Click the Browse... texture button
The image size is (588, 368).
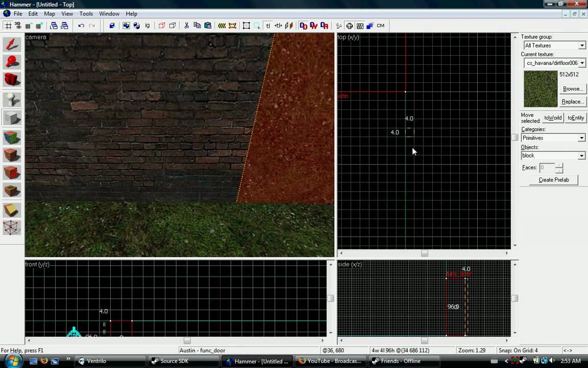pyautogui.click(x=573, y=88)
